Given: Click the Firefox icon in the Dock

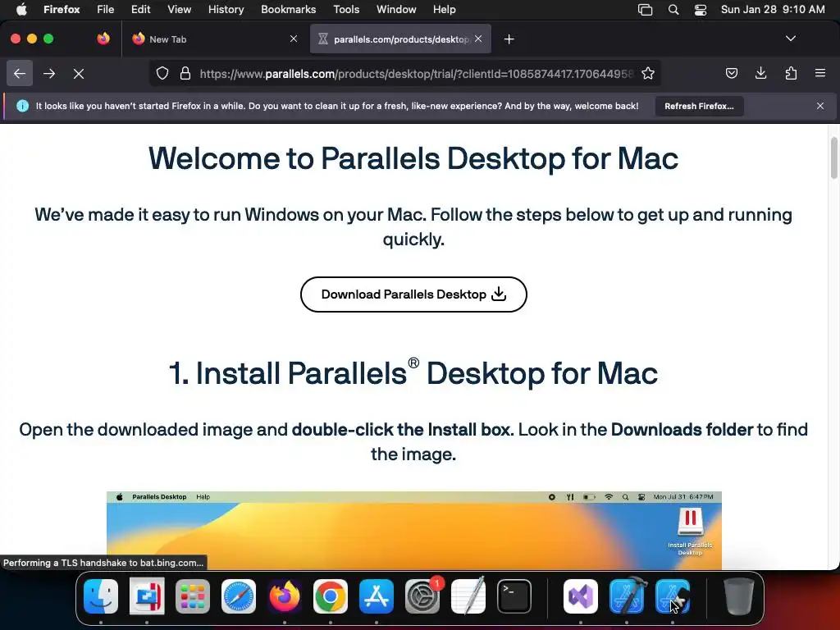Looking at the screenshot, I should pos(285,596).
